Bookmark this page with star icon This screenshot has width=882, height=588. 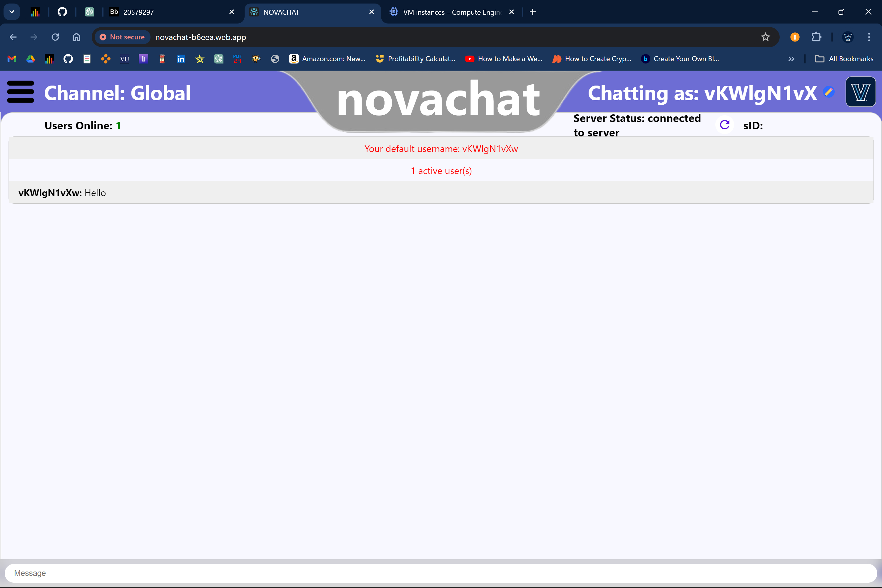765,37
